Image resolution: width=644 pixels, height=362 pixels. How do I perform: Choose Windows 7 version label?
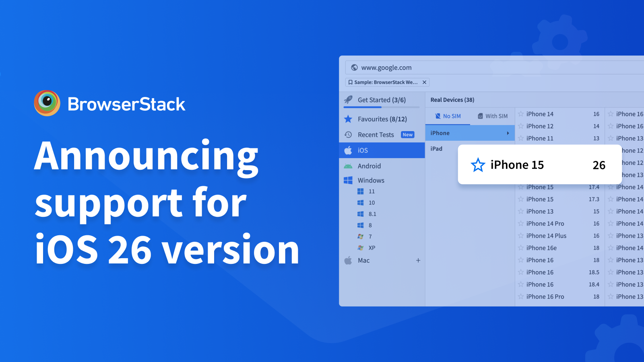(x=370, y=237)
